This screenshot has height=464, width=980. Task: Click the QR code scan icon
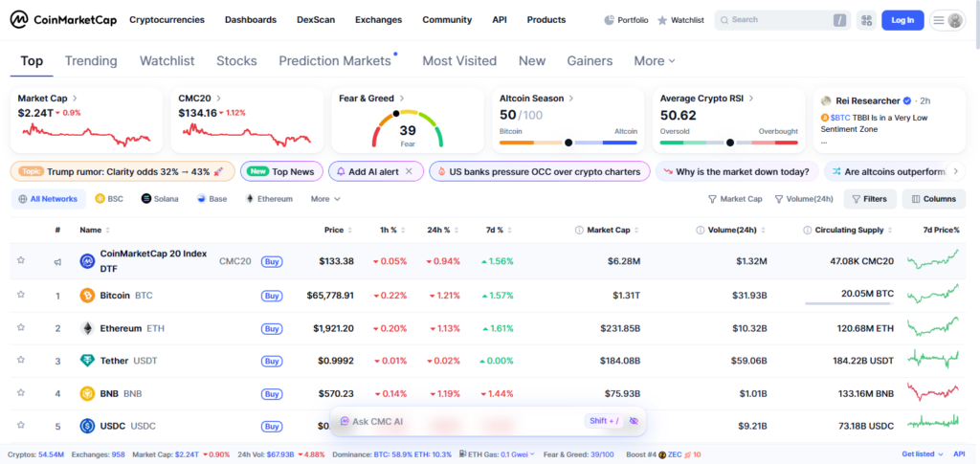(x=866, y=20)
